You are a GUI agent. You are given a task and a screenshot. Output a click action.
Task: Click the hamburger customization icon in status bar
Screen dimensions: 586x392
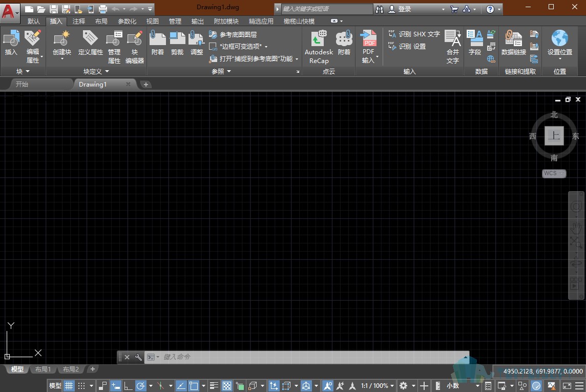(x=580, y=386)
